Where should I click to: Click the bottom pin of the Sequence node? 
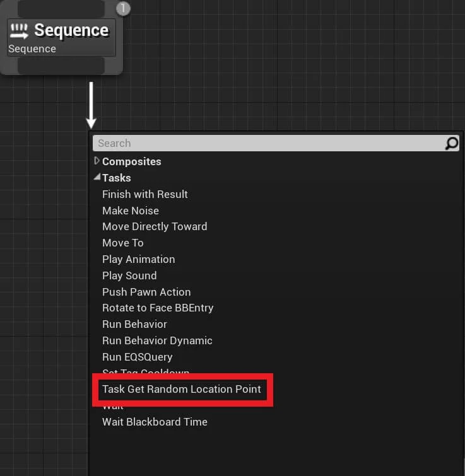point(61,66)
